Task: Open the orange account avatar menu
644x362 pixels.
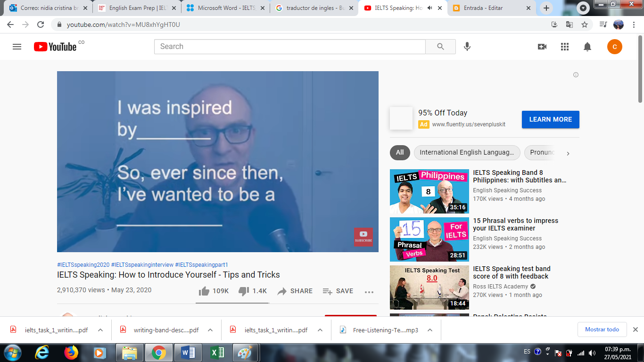Action: [615, 47]
